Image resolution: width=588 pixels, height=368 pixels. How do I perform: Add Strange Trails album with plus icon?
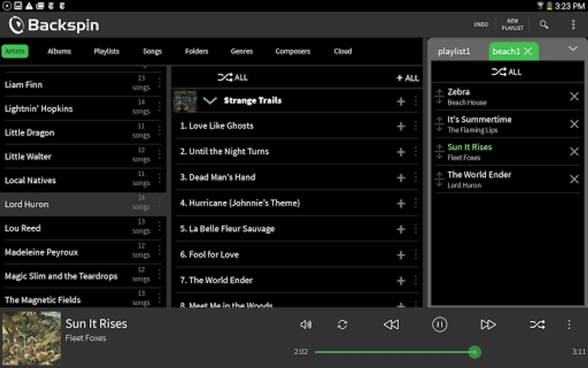tap(401, 101)
